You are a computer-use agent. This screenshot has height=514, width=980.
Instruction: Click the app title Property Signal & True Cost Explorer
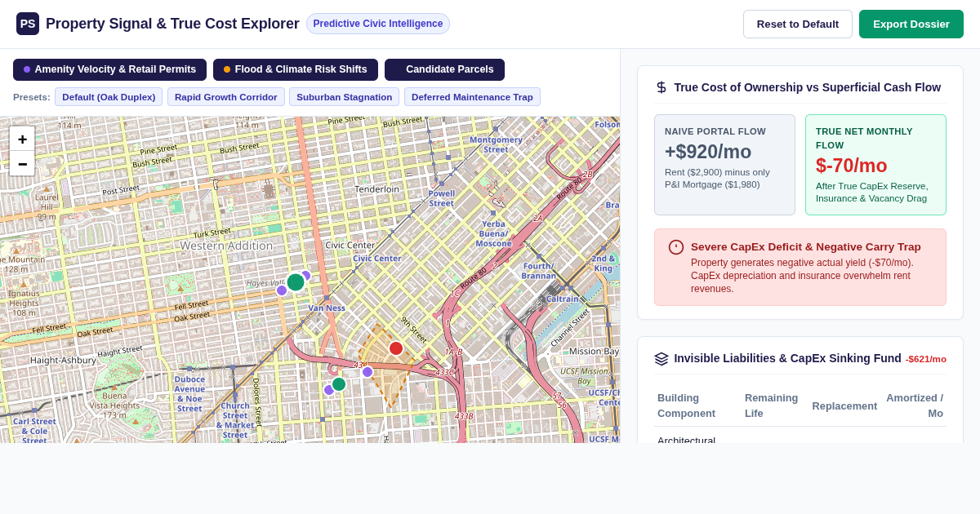(172, 24)
